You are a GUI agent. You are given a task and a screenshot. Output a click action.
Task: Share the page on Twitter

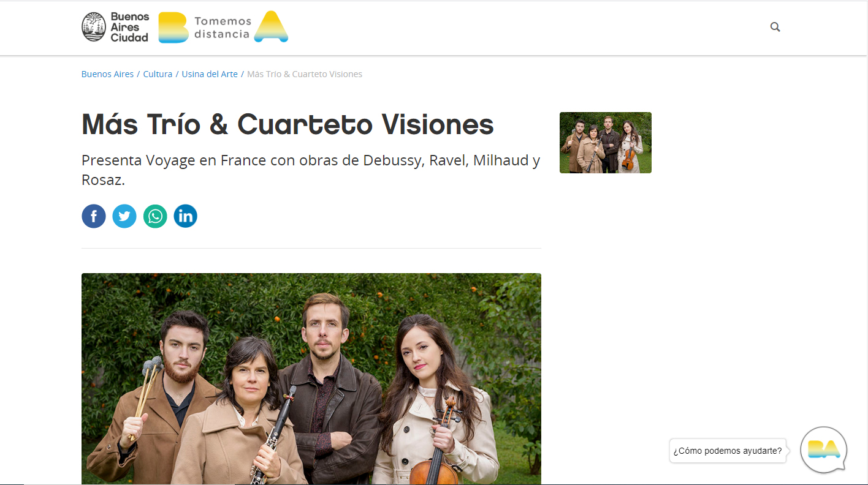pos(124,216)
